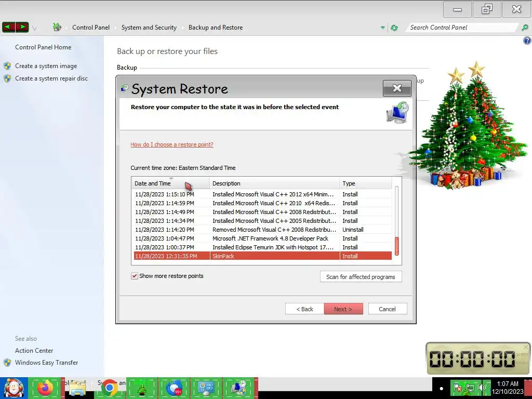This screenshot has height=399, width=532.
Task: Click RESET on the timer gadget
Action: point(522,363)
